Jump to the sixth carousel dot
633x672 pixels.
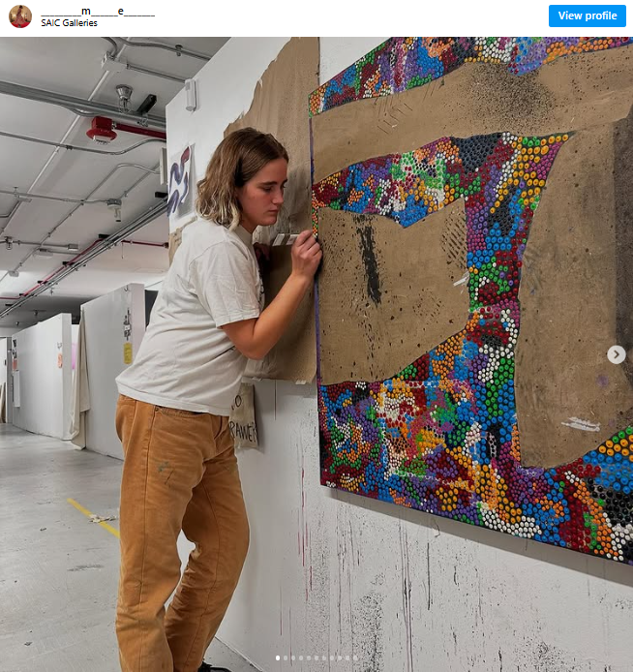coord(316,657)
